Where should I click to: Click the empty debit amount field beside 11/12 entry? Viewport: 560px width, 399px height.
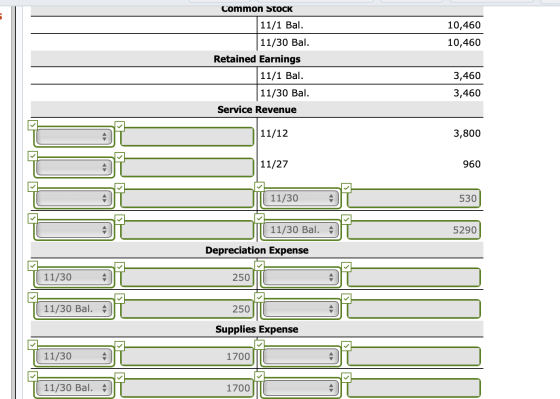click(x=187, y=136)
